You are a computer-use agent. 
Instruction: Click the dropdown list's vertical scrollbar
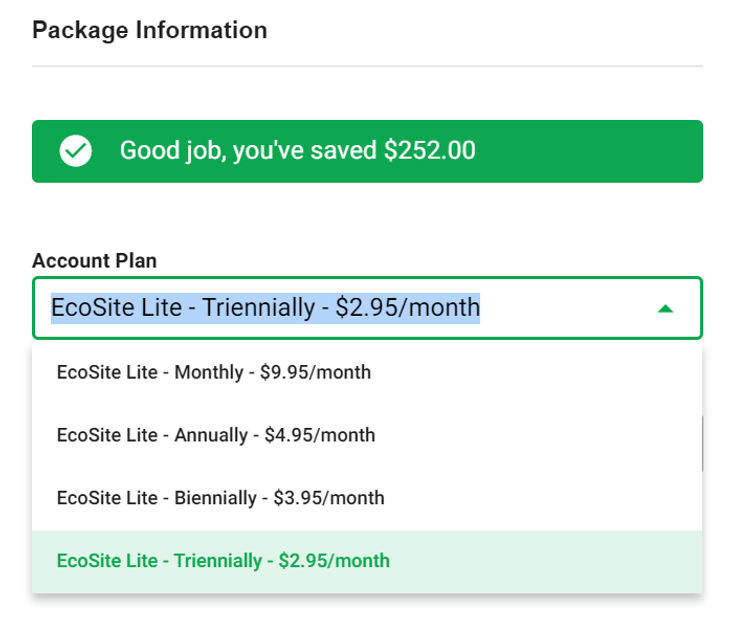tap(702, 443)
